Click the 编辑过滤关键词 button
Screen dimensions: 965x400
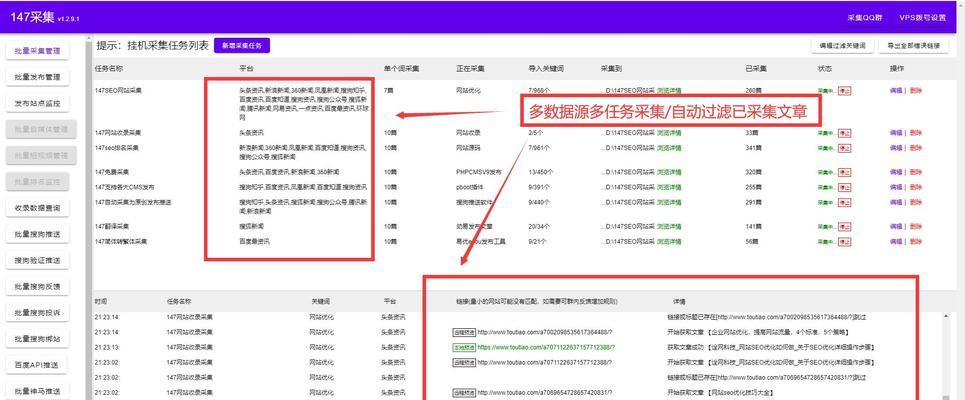click(x=842, y=46)
